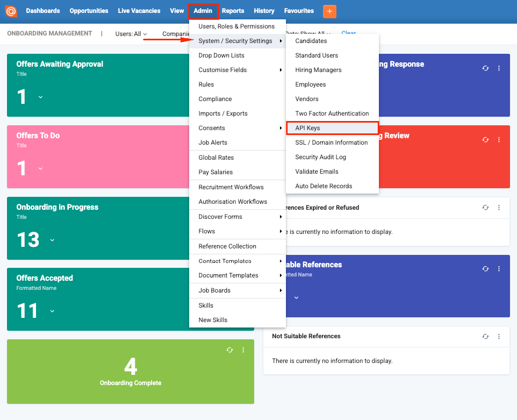Choose Two Factor Authentication menu entry

pos(332,113)
